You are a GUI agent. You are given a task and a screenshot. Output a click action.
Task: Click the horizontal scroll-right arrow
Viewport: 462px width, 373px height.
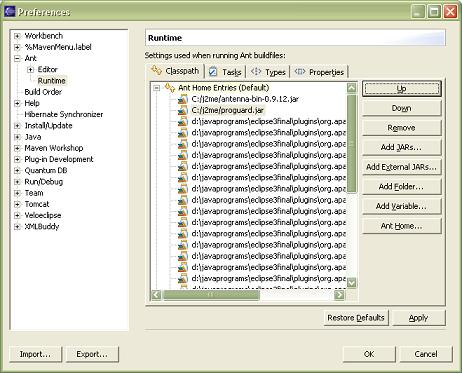(339, 295)
